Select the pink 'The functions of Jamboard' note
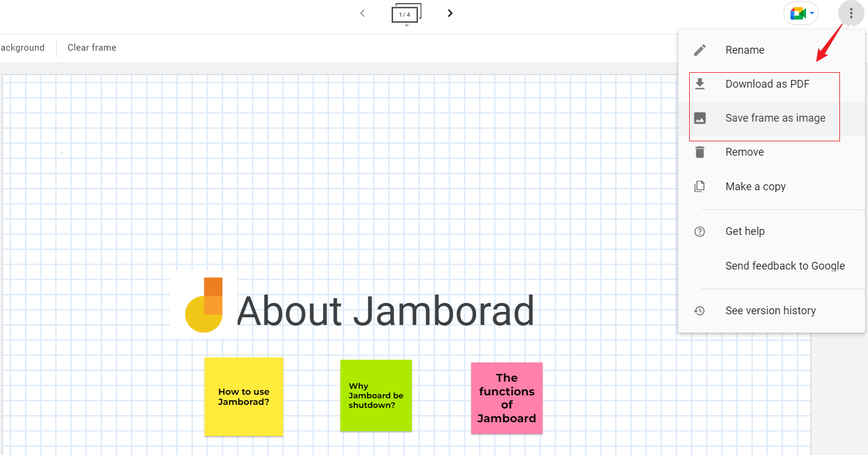The height and width of the screenshot is (455, 868). pyautogui.click(x=507, y=398)
